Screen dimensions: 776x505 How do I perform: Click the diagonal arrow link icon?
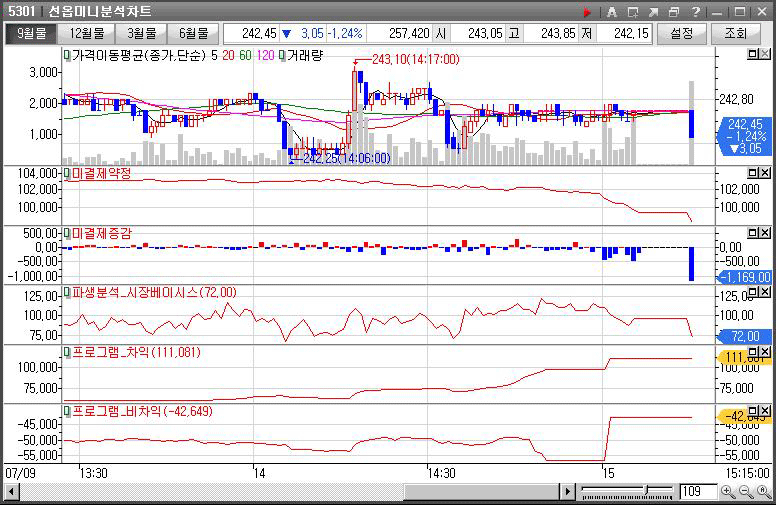coord(653,12)
